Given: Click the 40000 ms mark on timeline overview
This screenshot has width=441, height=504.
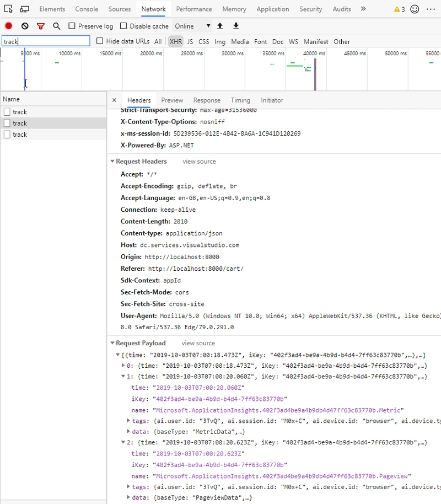Looking at the screenshot, I should (x=314, y=53).
